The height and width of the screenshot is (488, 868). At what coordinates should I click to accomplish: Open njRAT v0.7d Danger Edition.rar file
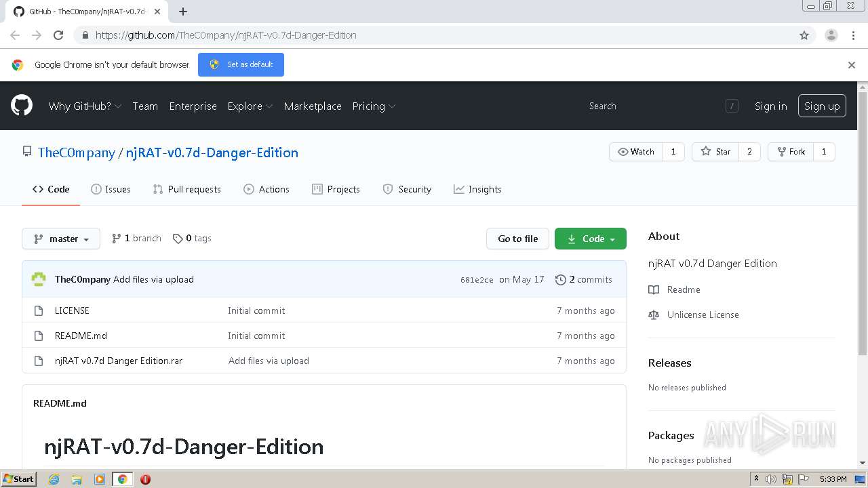[x=119, y=361]
